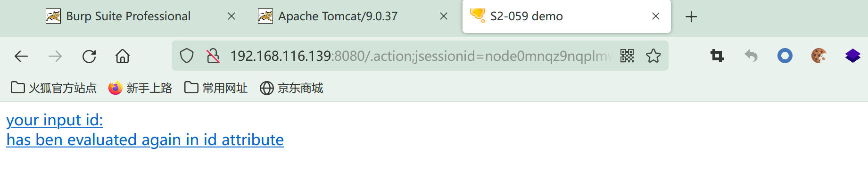Go back to previous page
This screenshot has width=868, height=196.
[21, 57]
